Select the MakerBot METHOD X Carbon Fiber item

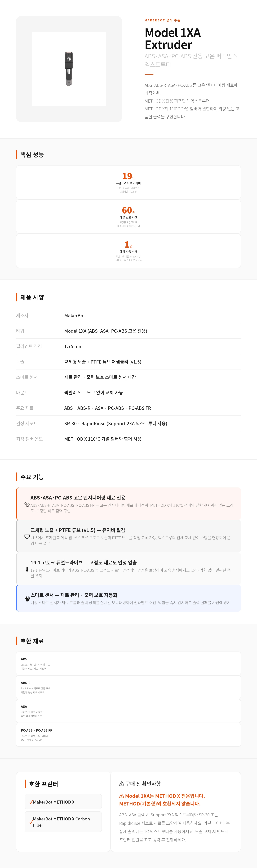pos(63,822)
